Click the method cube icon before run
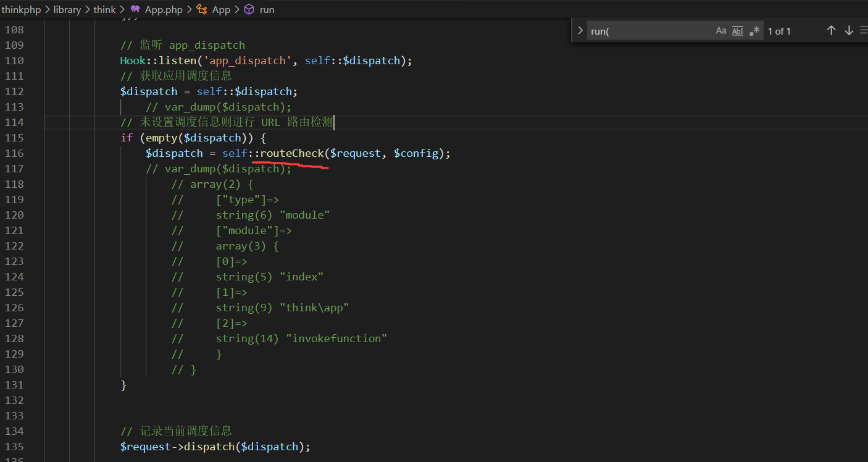This screenshot has width=868, height=462. [x=249, y=9]
